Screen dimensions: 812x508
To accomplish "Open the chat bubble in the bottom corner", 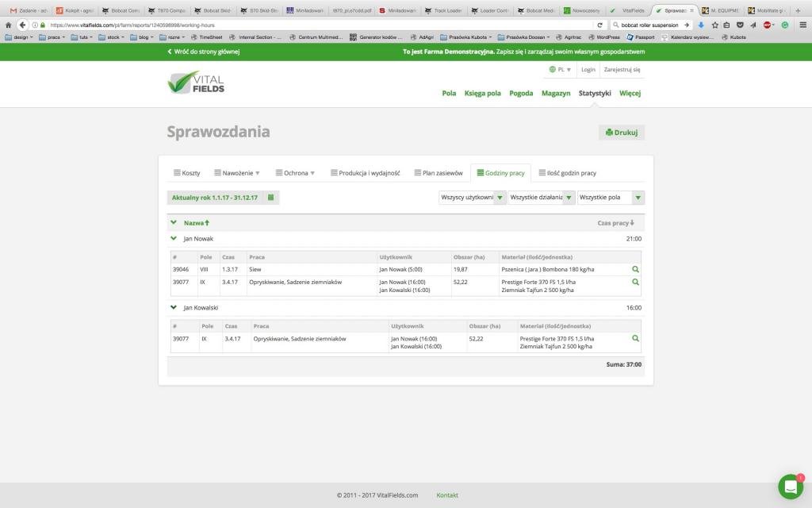I will point(790,487).
